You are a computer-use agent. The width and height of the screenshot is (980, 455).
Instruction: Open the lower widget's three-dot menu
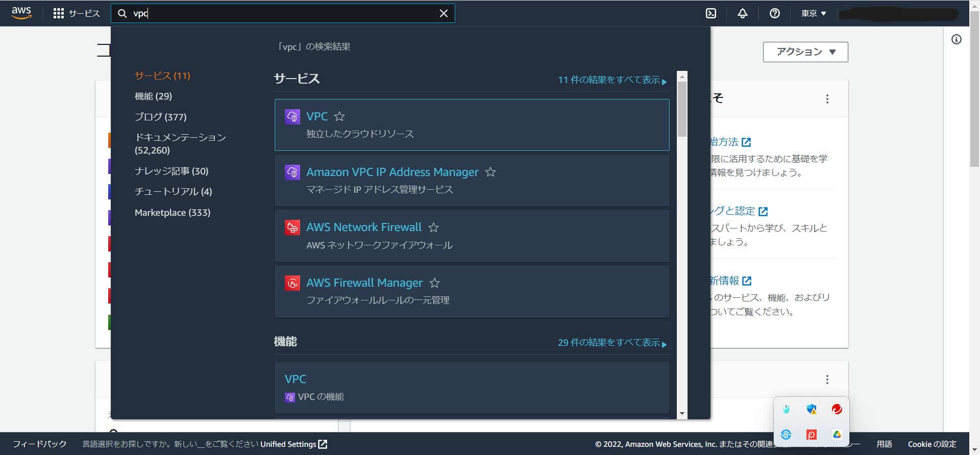click(x=827, y=380)
